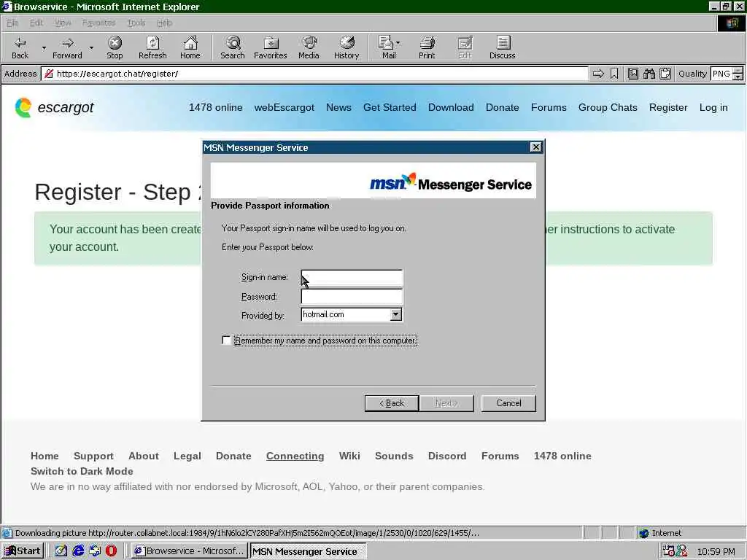Click the taskbar clock showing 10:59 PM
Screen dimensions: 747x560
pos(716,551)
